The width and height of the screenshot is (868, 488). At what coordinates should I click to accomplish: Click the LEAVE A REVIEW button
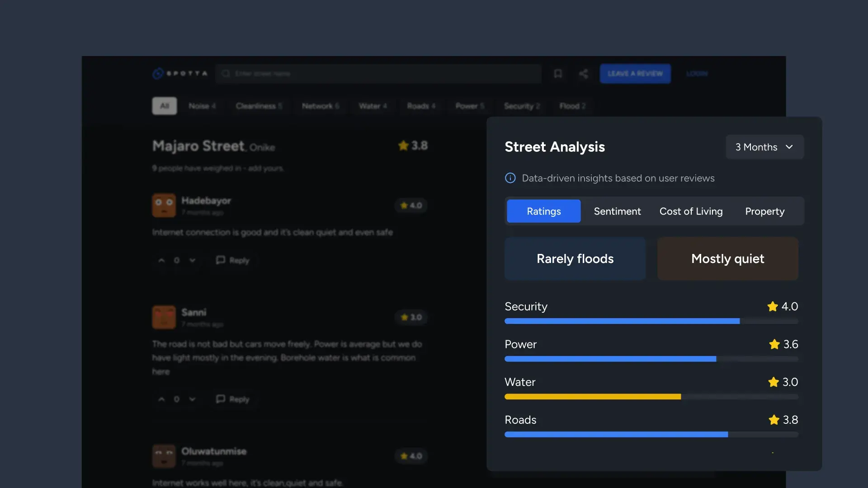(x=635, y=73)
